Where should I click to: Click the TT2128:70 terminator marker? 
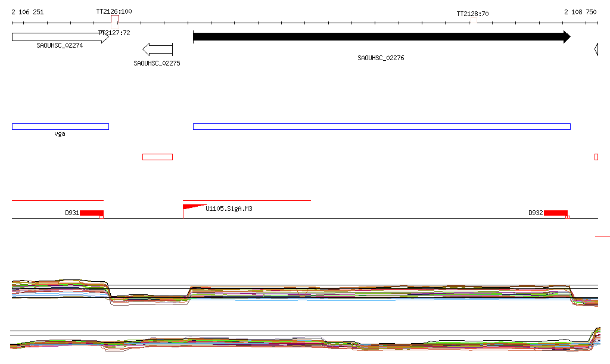[x=474, y=20]
